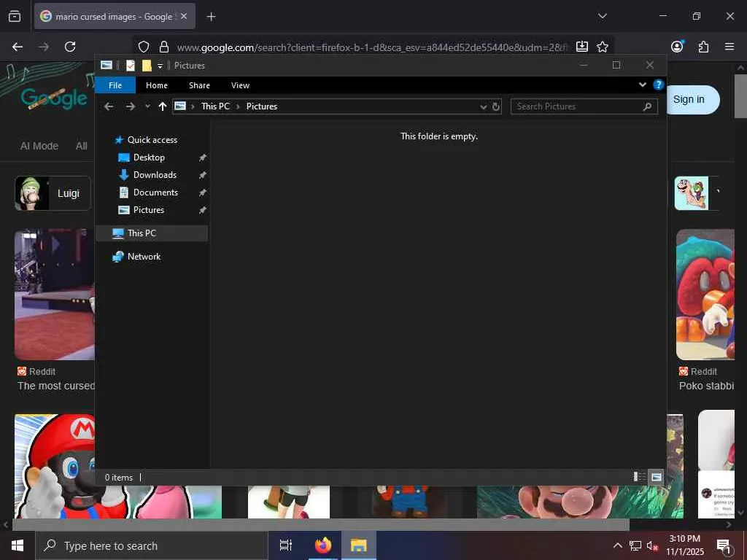Open Firefox tracking protection shield
Image resolution: width=747 pixels, height=560 pixels.
[x=144, y=47]
